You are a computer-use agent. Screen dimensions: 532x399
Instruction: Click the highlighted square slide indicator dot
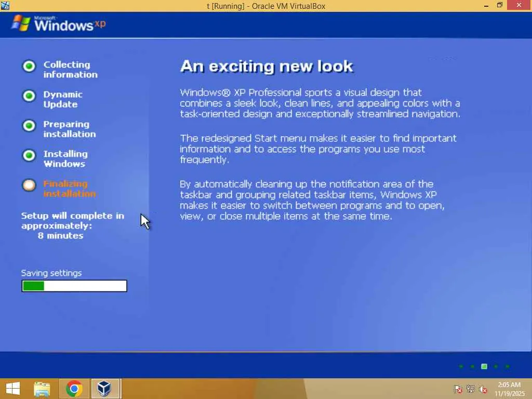click(484, 366)
